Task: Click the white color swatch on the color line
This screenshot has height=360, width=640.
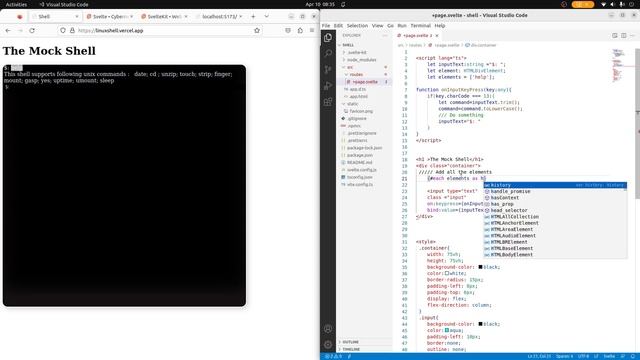Action: point(447,273)
